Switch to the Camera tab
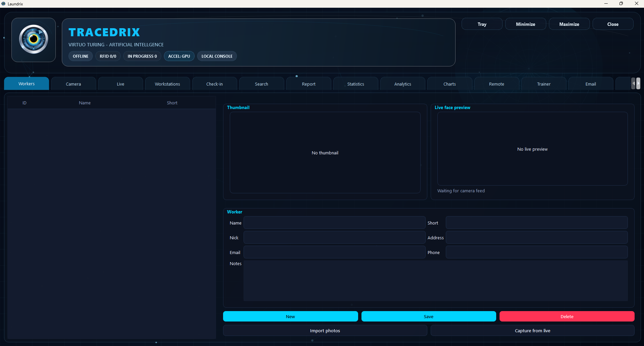This screenshot has height=346, width=644. coord(73,84)
